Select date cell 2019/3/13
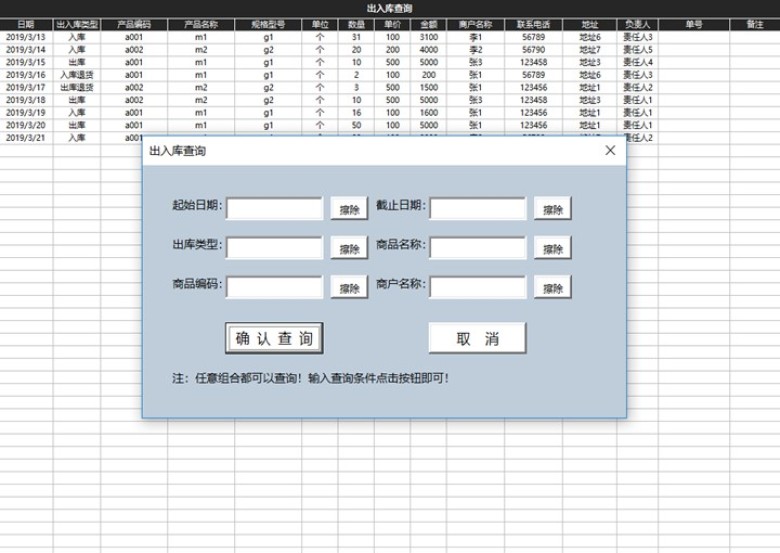780x553 pixels. [26, 37]
